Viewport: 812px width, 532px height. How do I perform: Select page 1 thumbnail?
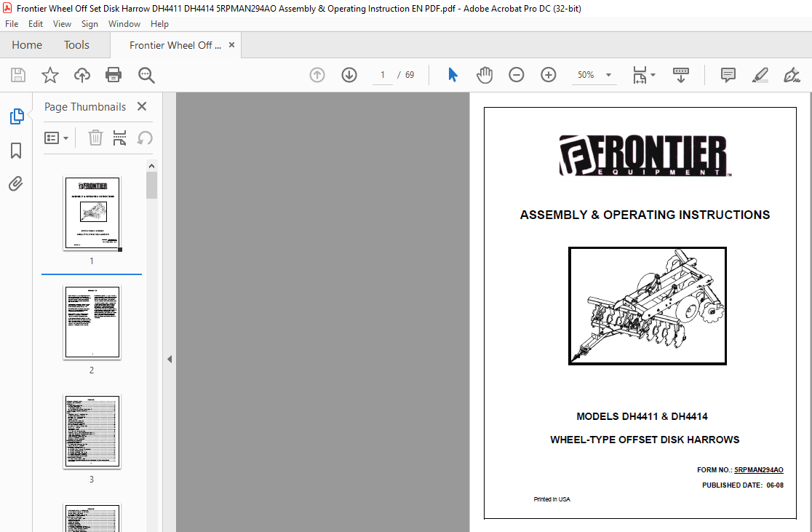coord(92,213)
